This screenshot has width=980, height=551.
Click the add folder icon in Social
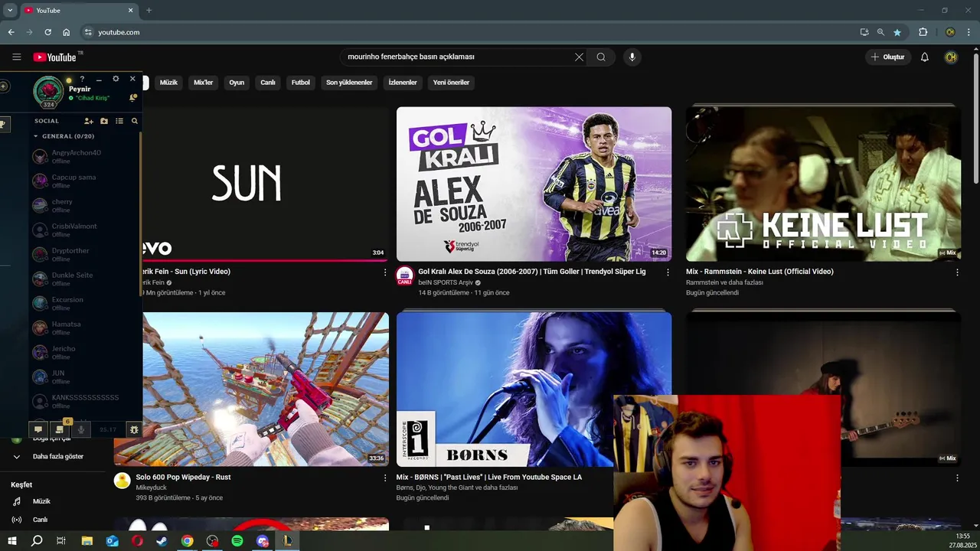[104, 121]
